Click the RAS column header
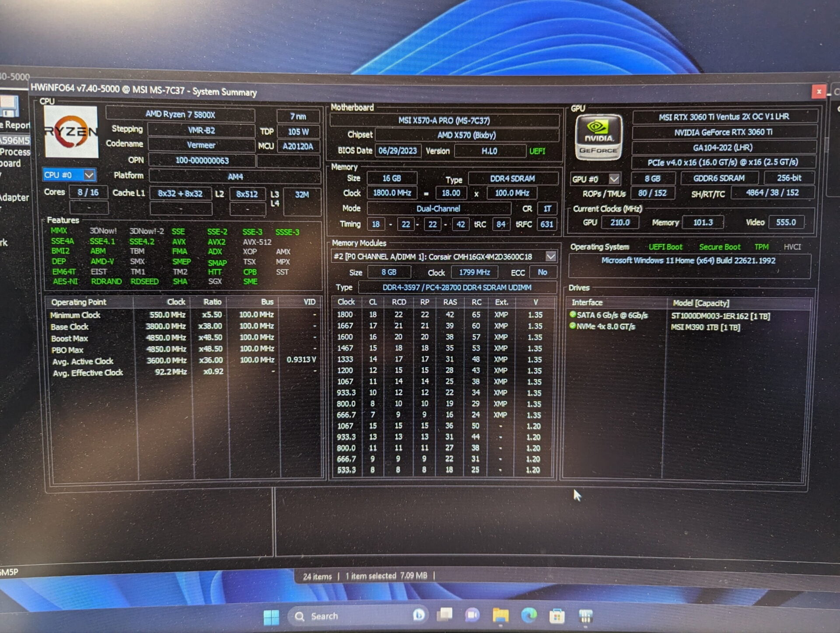This screenshot has width=840, height=633. click(450, 302)
